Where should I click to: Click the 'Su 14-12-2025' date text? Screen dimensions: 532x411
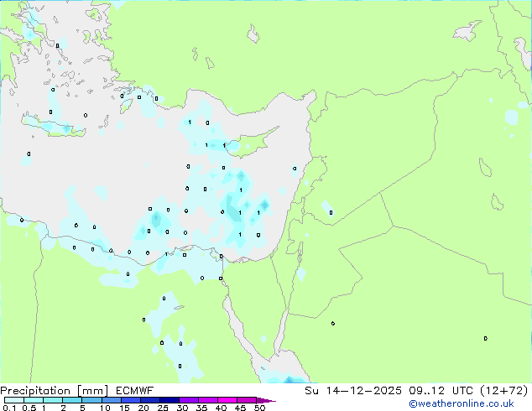(353, 391)
